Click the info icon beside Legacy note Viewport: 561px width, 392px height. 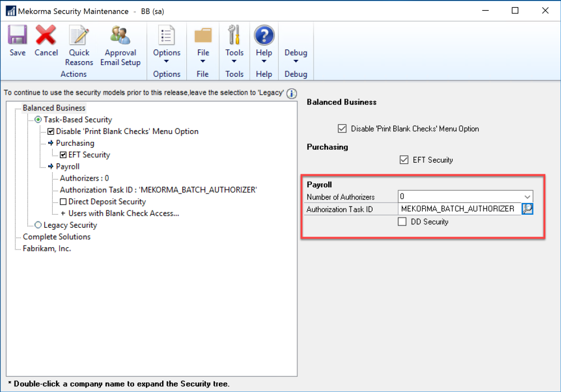(292, 94)
